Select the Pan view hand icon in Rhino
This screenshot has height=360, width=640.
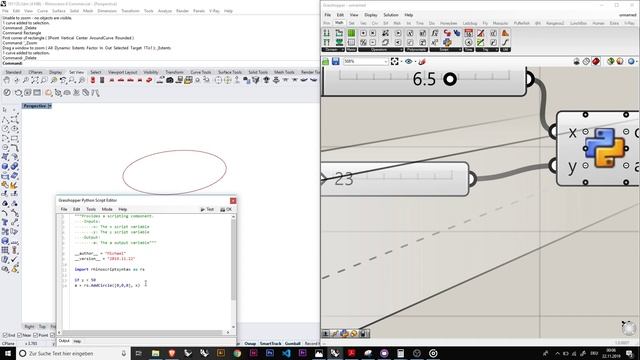tap(7, 80)
